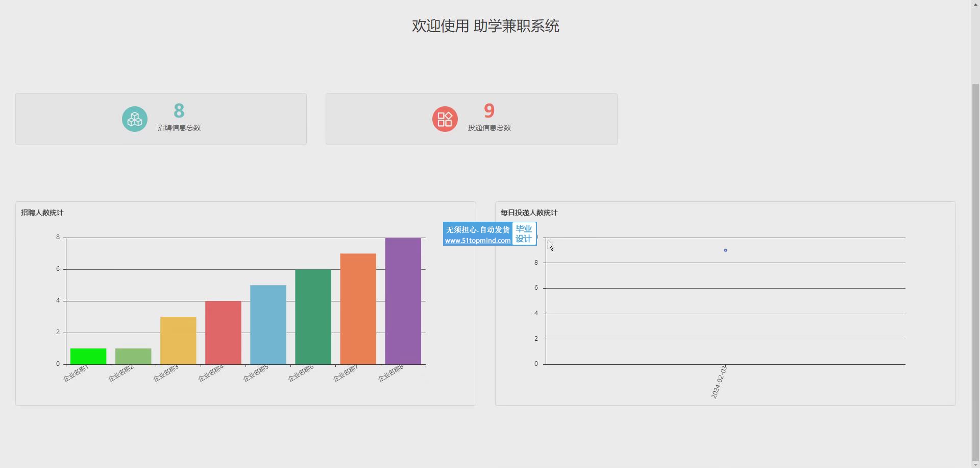
Task: Click the page title 欢迎使用 助学兼职系统
Action: tap(485, 26)
